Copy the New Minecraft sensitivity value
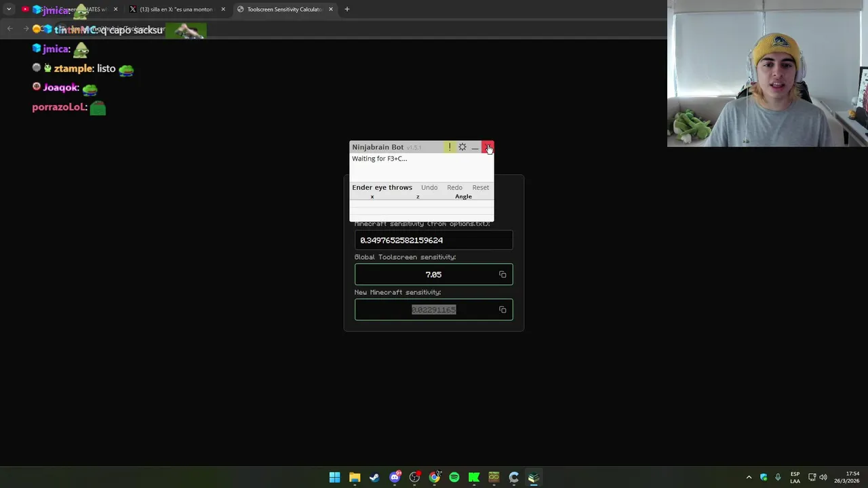The height and width of the screenshot is (488, 868). (x=502, y=310)
